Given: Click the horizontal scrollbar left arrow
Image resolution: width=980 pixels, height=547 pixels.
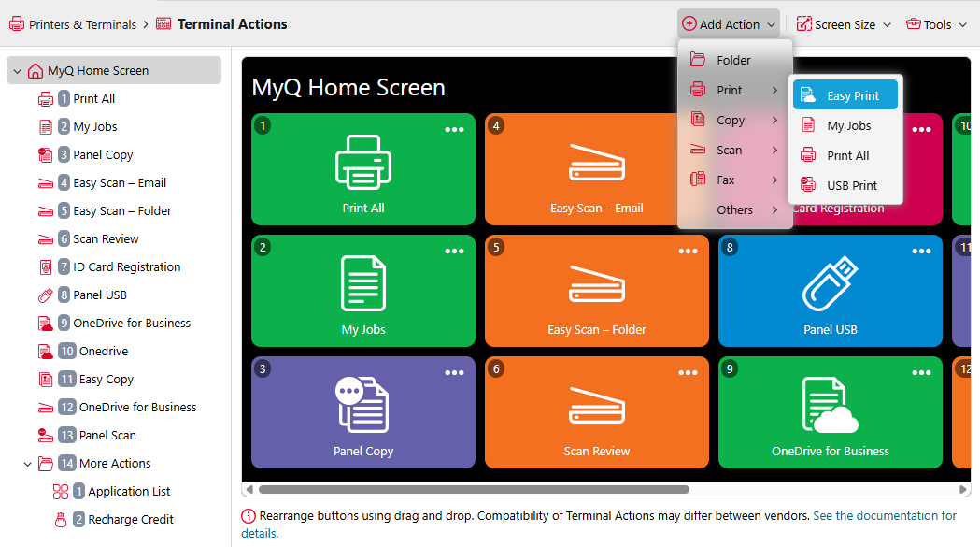Looking at the screenshot, I should (x=249, y=489).
